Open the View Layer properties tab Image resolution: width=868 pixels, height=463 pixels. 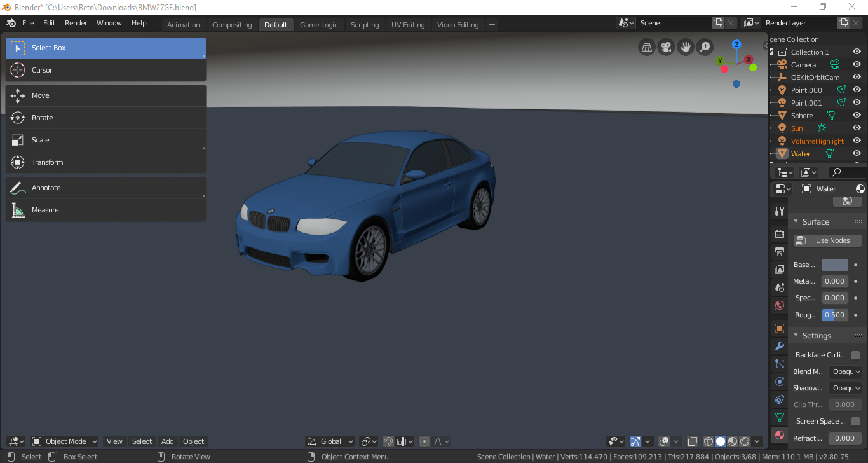pos(780,270)
